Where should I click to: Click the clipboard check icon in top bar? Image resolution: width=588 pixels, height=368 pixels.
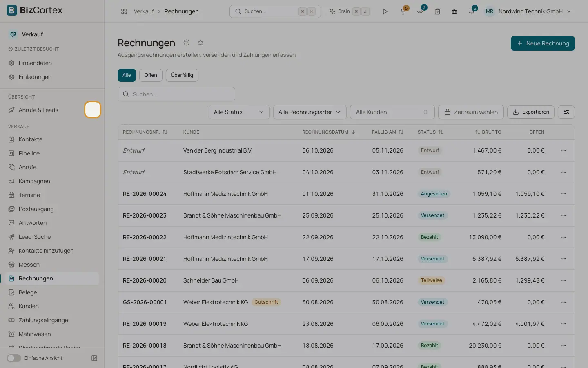tap(437, 11)
